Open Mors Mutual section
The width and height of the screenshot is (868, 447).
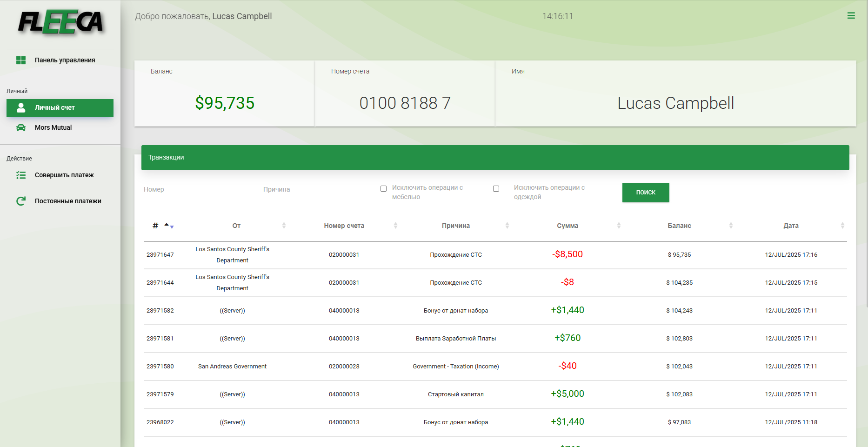tap(60, 127)
